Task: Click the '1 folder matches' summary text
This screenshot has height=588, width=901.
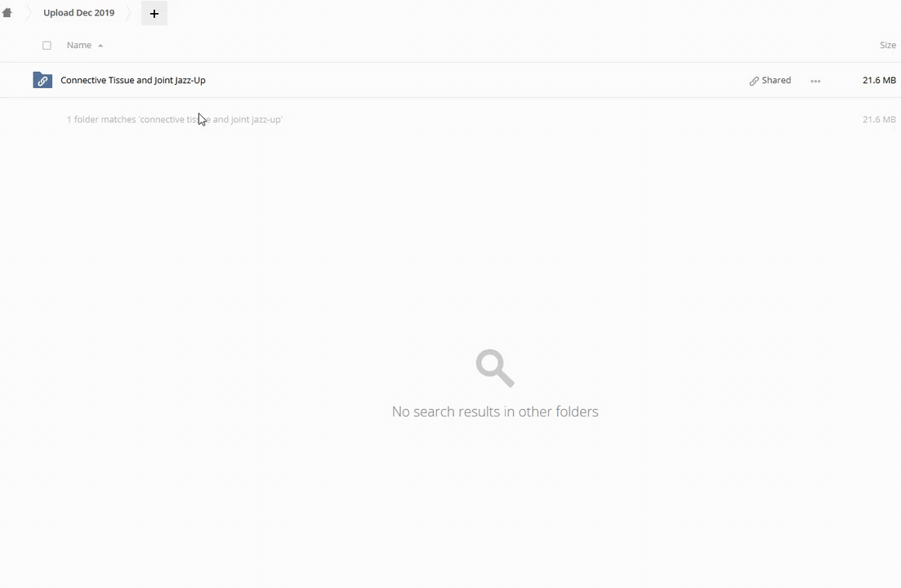Action: tap(175, 119)
